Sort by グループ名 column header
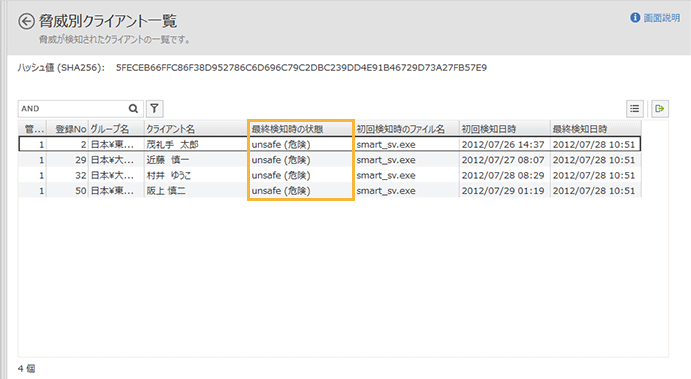Viewport: 691px width, 379px height. 116,129
